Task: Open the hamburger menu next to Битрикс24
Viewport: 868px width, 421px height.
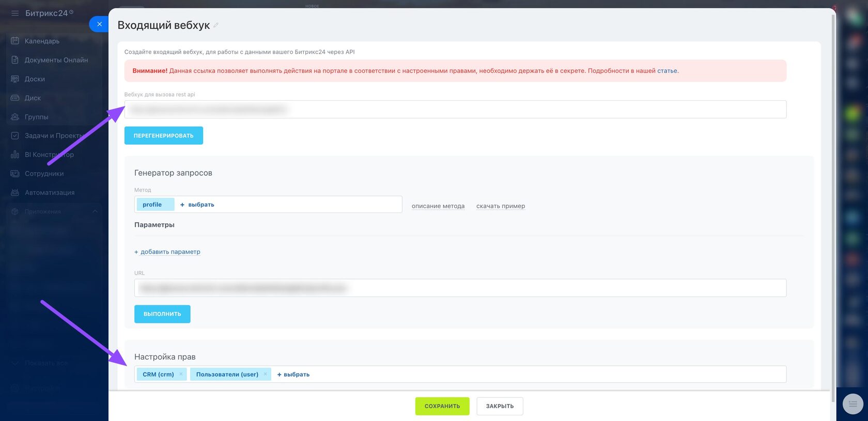Action: [15, 13]
